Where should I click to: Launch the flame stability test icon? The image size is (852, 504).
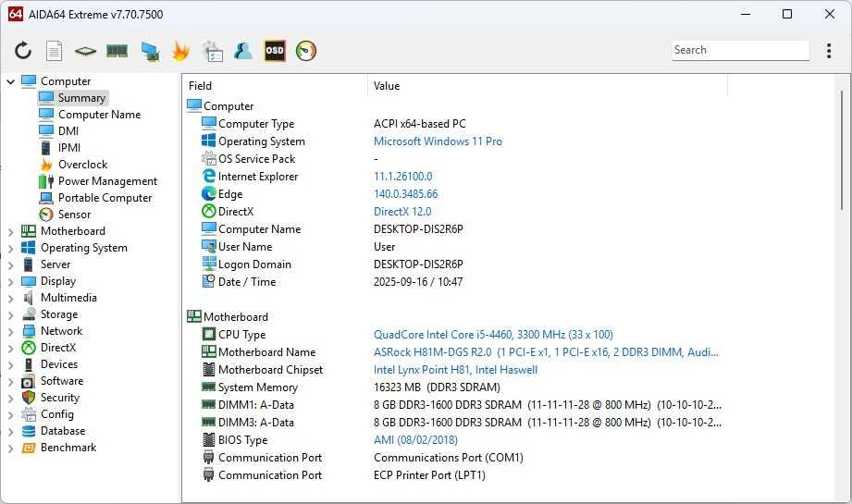click(180, 51)
